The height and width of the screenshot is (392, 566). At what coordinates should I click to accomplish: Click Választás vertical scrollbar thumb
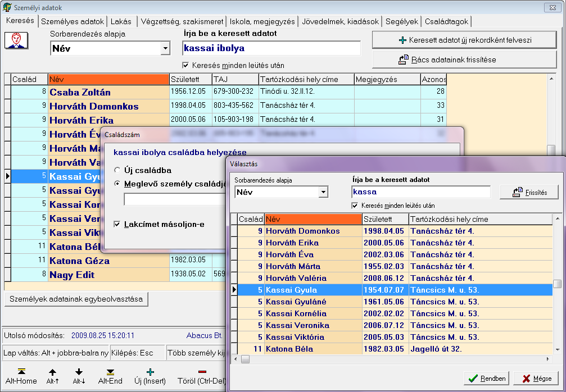click(558, 284)
